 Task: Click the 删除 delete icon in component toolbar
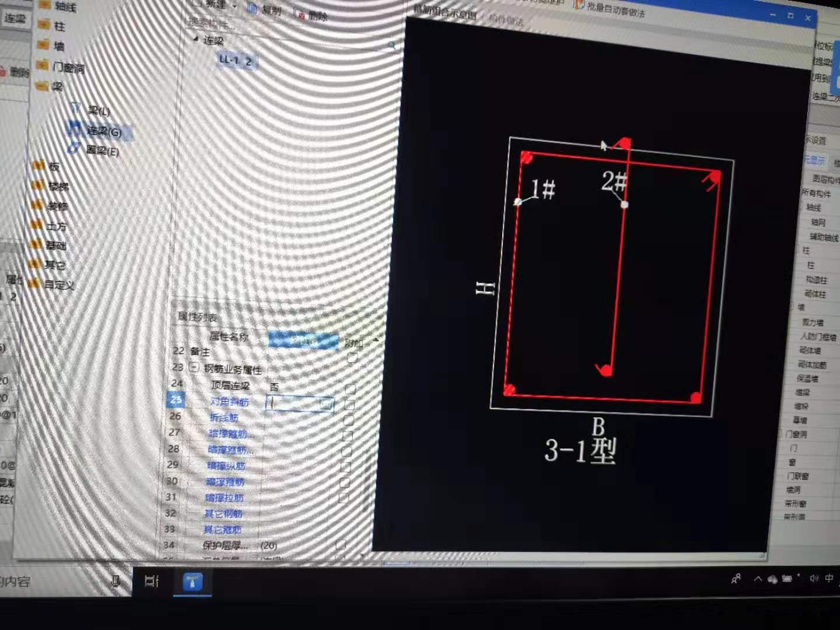[x=300, y=15]
